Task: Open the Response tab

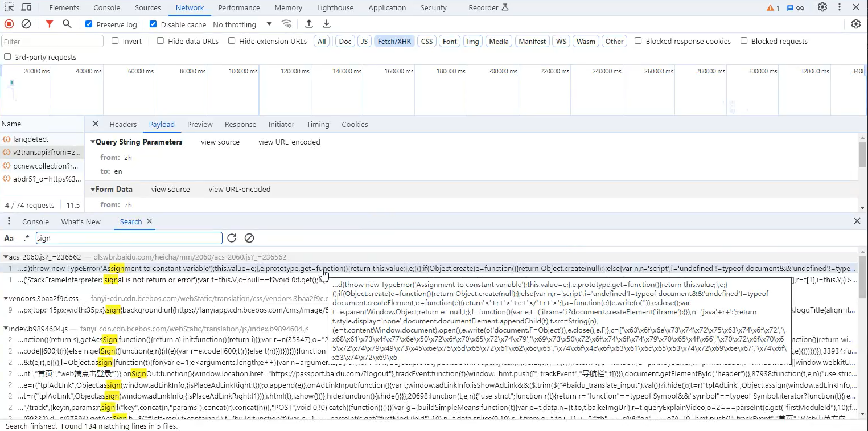Action: [x=240, y=125]
